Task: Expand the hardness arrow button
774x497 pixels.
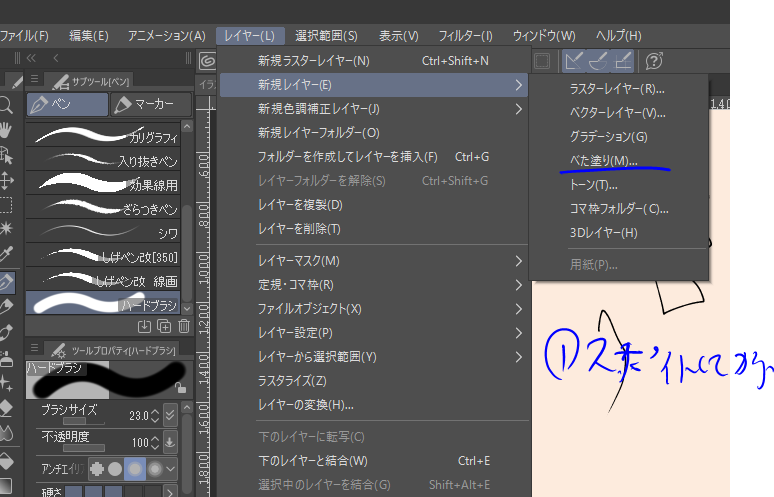Action: coord(170,492)
